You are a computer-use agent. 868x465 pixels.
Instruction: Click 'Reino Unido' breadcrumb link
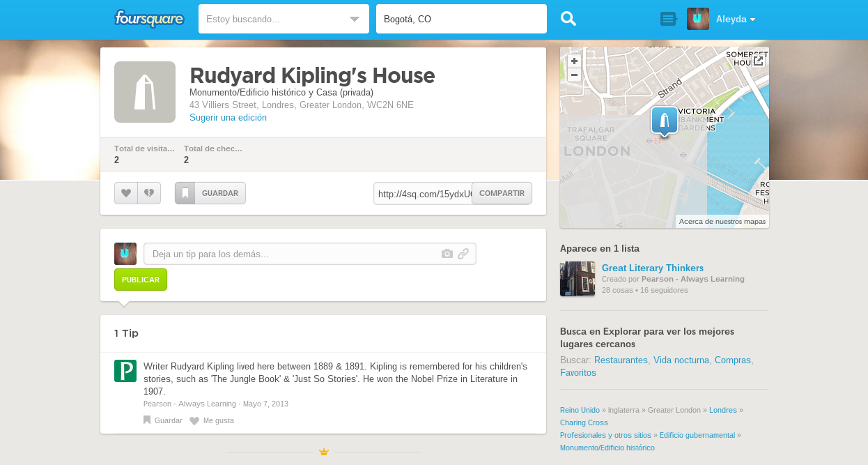coord(580,410)
